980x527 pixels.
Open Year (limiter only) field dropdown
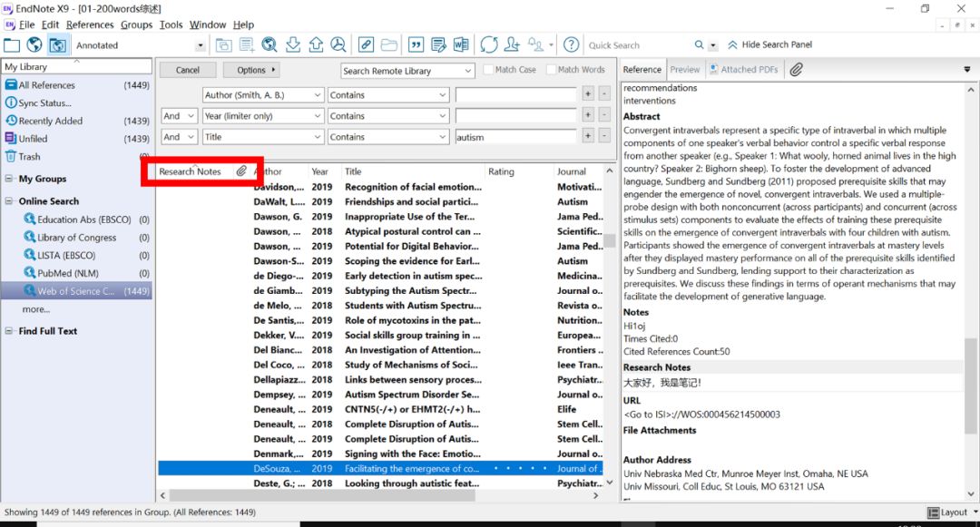click(x=263, y=116)
